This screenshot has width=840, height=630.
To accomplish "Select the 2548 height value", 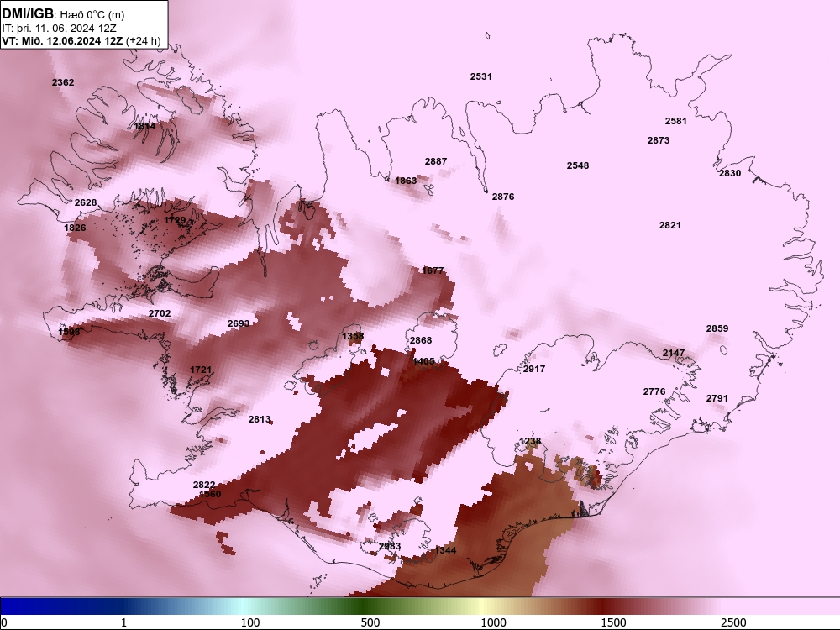I will pyautogui.click(x=578, y=166).
